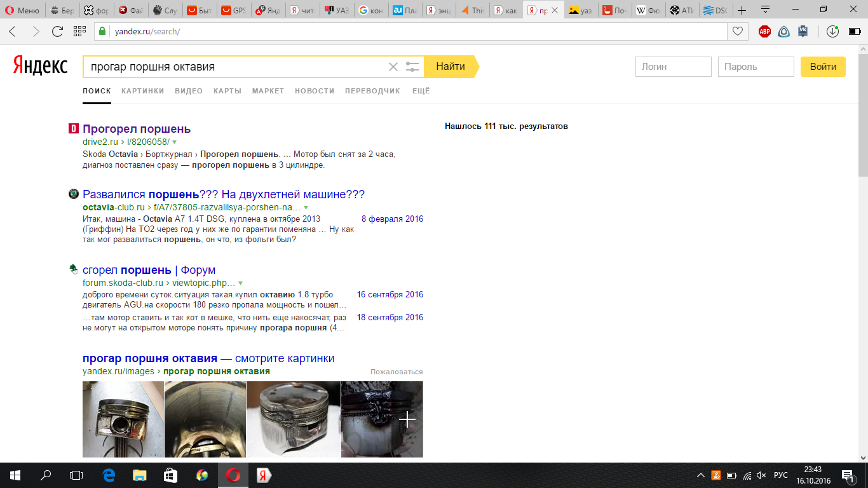Open Развалился поршень result link
Viewport: 868px width, 488px height.
224,194
